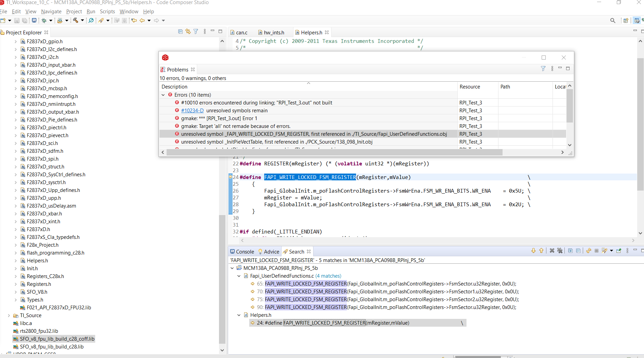Open the Problems view filter icon

coord(543,69)
